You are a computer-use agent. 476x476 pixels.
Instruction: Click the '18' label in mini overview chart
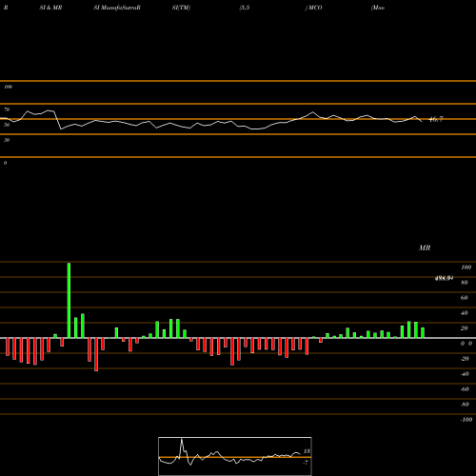(307, 451)
